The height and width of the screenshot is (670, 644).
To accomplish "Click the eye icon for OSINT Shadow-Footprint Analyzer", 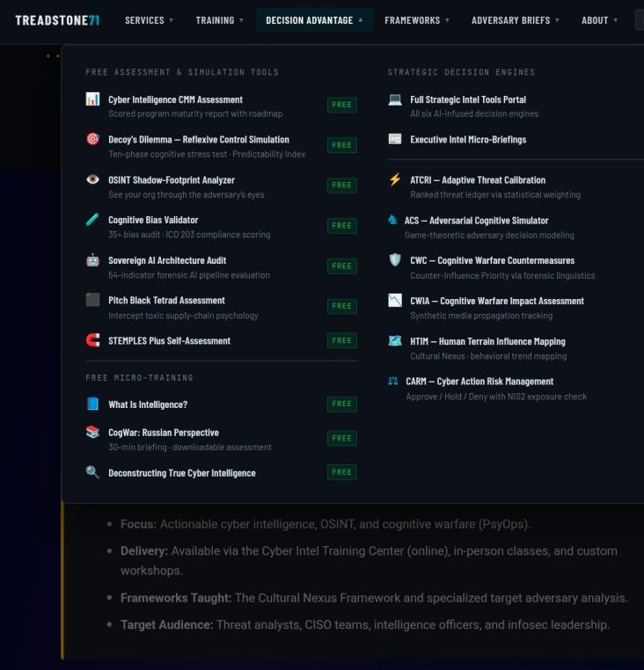I will (x=92, y=179).
